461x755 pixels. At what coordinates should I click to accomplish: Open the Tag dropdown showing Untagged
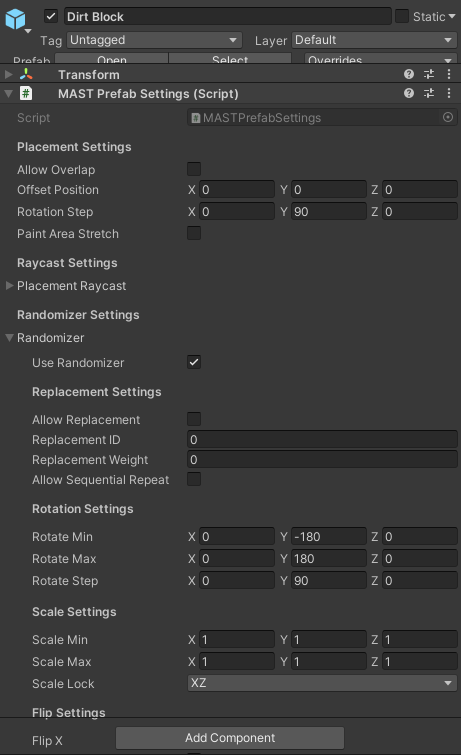pos(154,40)
